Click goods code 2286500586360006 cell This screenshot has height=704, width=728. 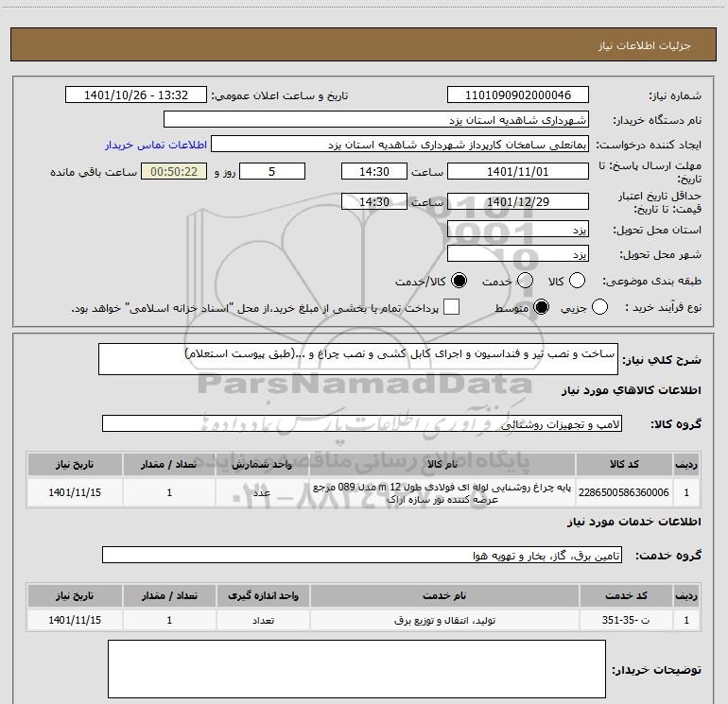coord(624,492)
